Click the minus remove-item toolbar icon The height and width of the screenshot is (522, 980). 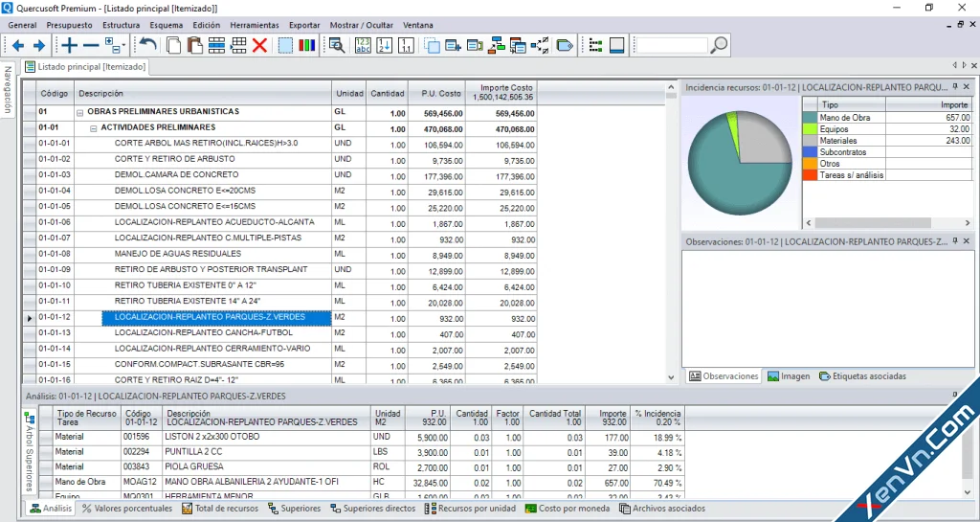91,45
